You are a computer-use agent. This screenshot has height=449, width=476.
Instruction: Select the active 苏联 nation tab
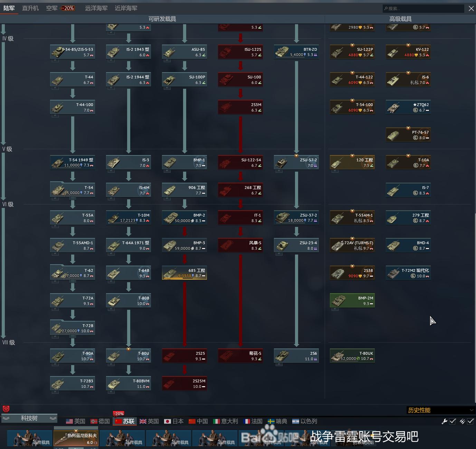click(125, 421)
